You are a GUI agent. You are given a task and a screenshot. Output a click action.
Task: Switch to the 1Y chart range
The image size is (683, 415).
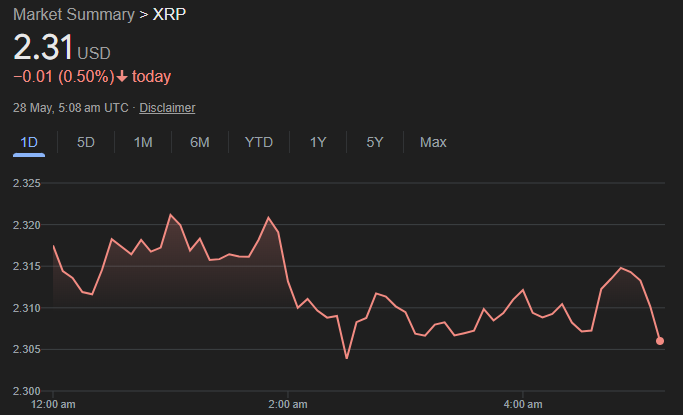tap(318, 142)
